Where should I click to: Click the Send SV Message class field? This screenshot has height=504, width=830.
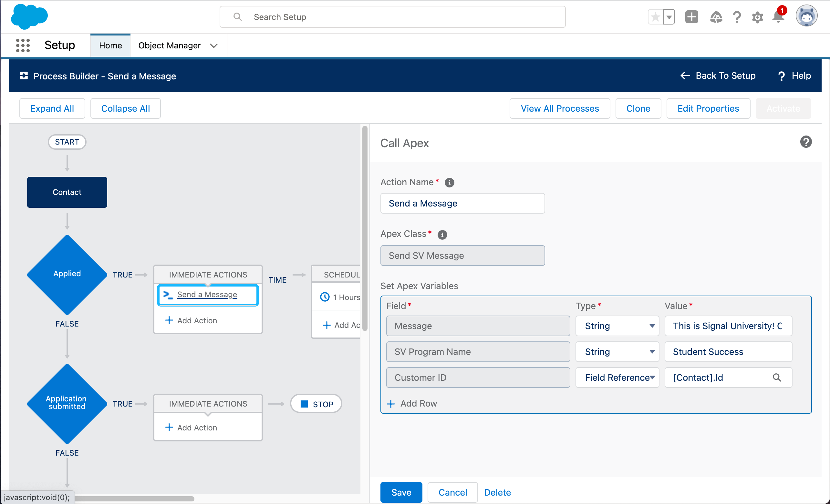462,256
